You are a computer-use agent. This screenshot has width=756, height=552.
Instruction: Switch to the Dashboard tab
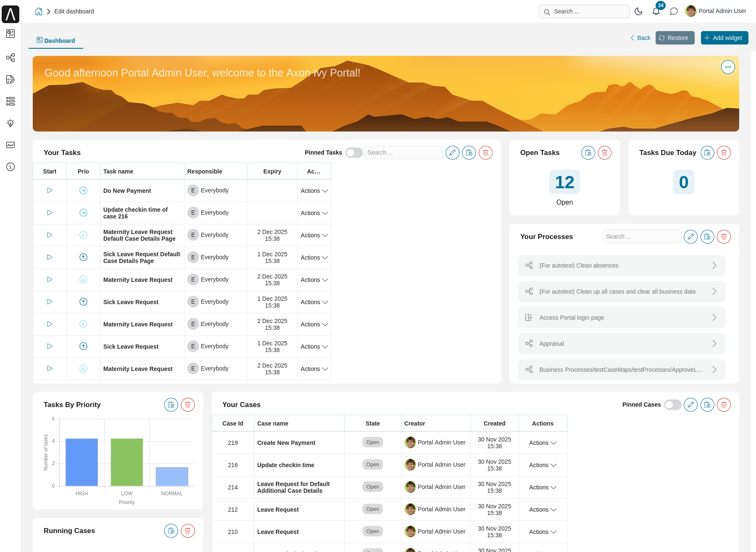[x=56, y=40]
